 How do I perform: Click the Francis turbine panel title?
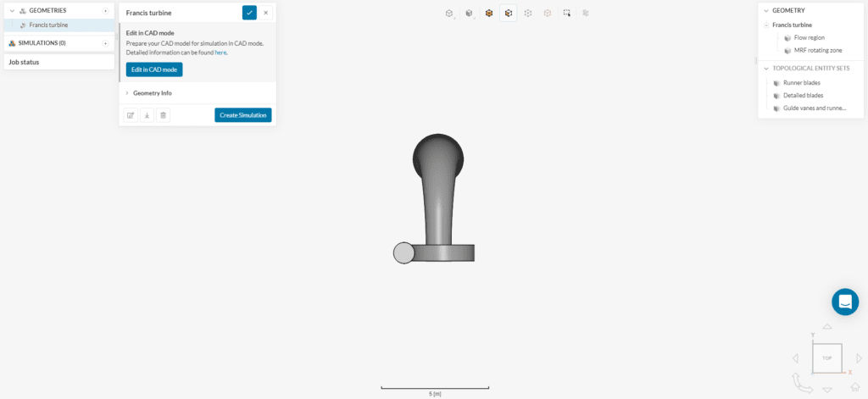(149, 13)
